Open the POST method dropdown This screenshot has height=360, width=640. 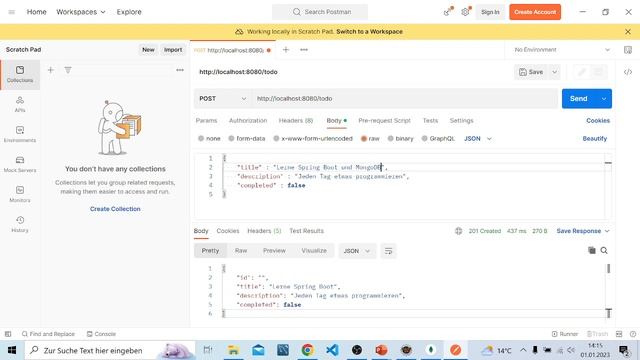coord(222,98)
